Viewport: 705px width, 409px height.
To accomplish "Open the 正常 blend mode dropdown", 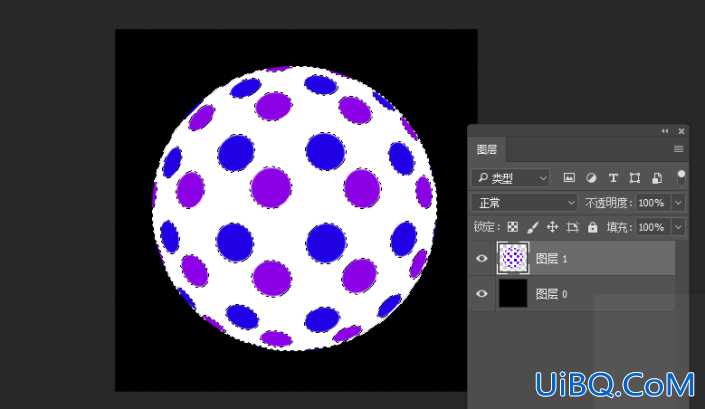I will [x=524, y=203].
